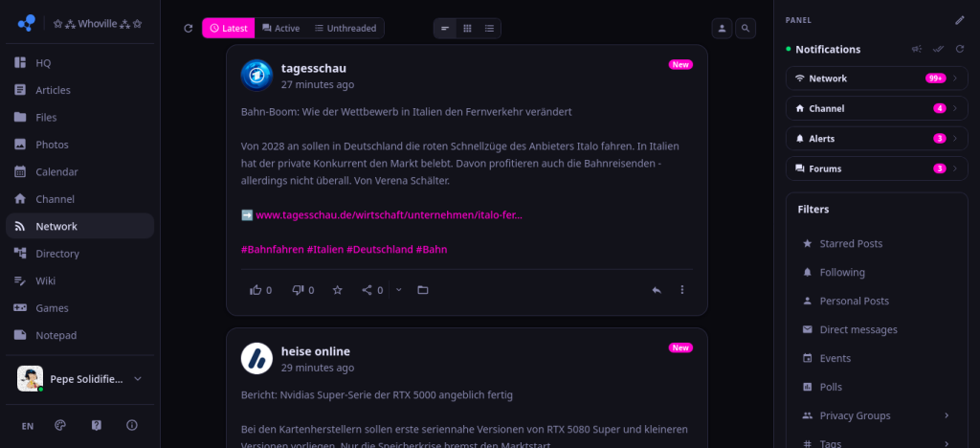Screen dimensions: 980x448
Task: Expand the Channel notifications row
Action: tap(877, 108)
